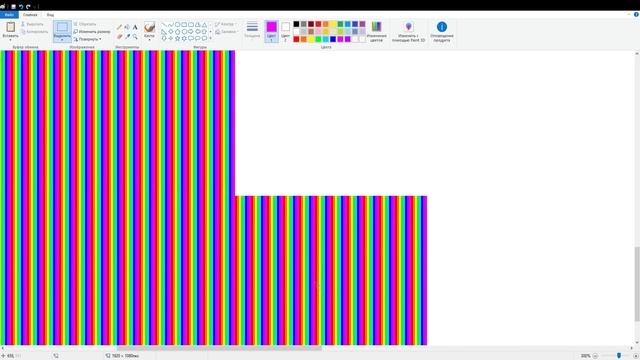The image size is (640, 360).
Task: Choose the Four-point star shape
Action: pyautogui.click(x=171, y=38)
